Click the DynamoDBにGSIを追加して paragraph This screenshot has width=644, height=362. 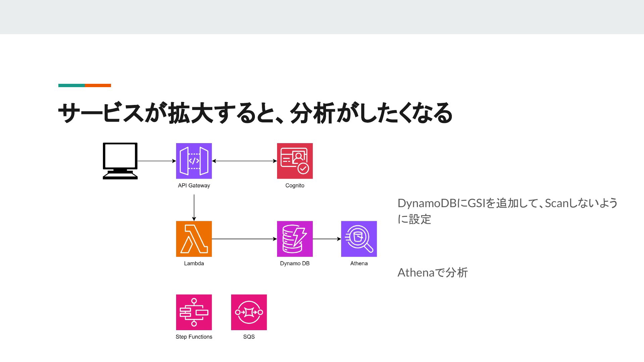(x=507, y=211)
